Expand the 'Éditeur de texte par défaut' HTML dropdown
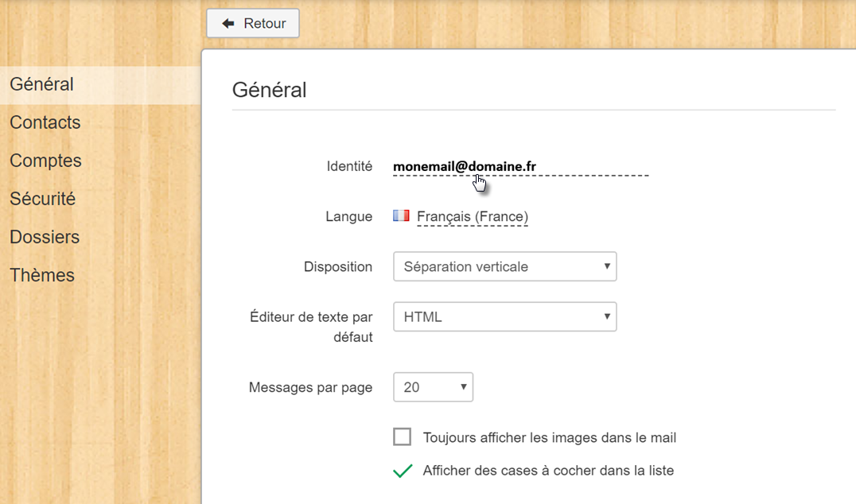Viewport: 856px width, 504px height. pos(504,317)
